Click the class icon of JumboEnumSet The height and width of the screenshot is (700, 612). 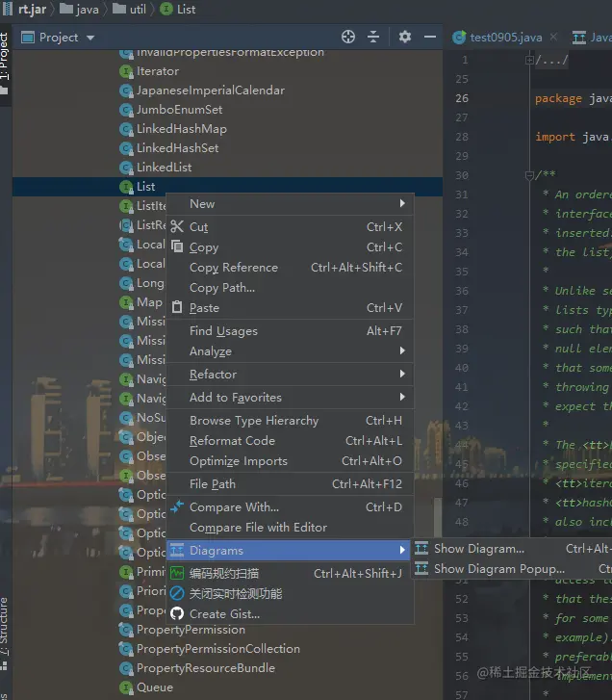(x=127, y=110)
